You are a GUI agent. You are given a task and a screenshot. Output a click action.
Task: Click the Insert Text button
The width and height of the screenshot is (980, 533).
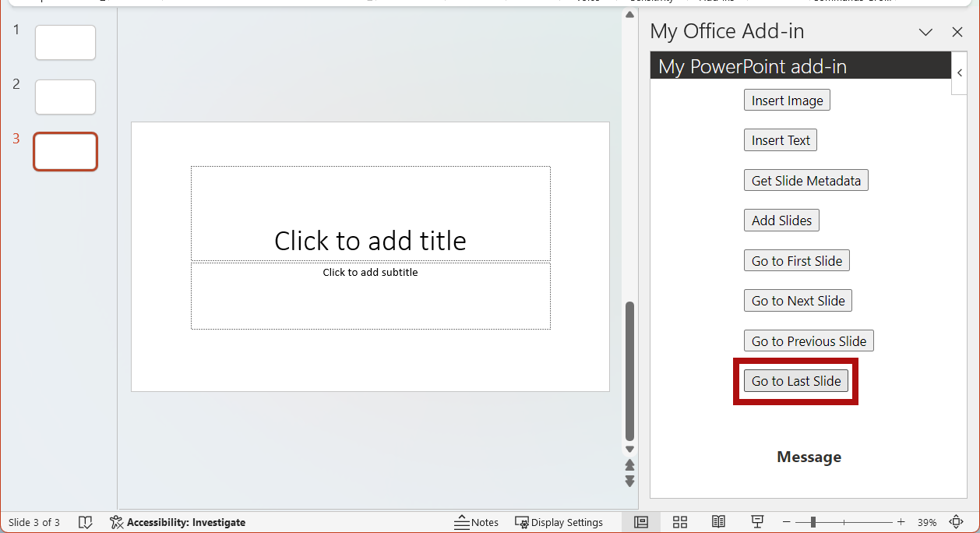click(780, 139)
